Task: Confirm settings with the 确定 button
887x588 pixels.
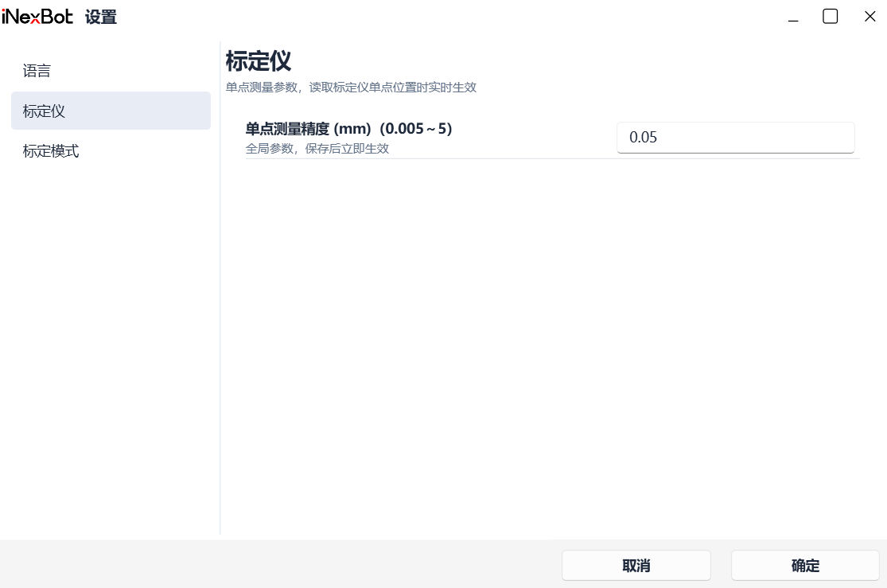Action: point(806,566)
